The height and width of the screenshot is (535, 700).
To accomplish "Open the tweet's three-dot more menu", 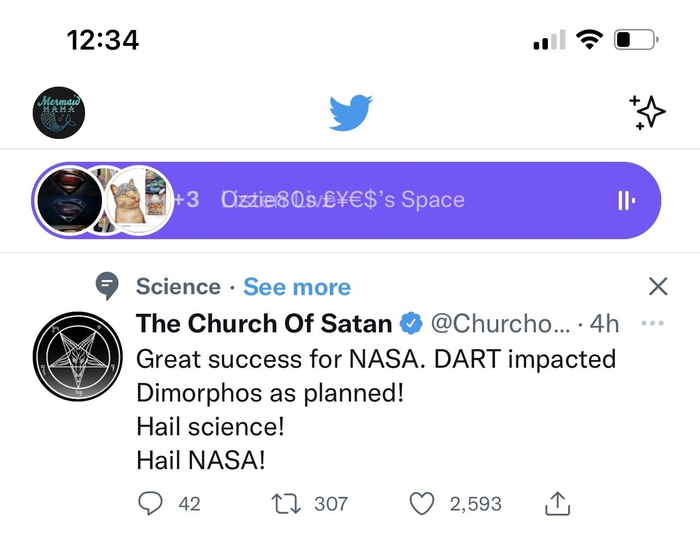I will click(652, 324).
